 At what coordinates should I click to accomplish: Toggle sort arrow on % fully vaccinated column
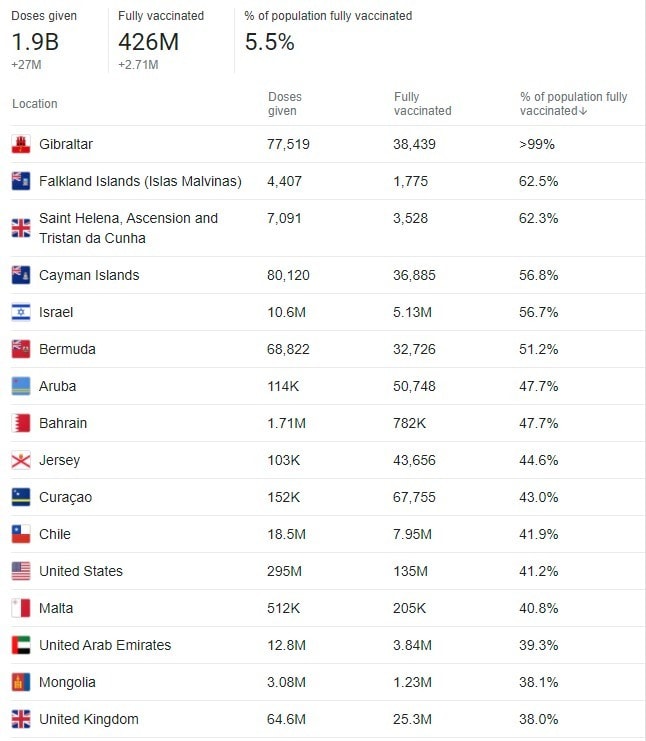(x=583, y=111)
